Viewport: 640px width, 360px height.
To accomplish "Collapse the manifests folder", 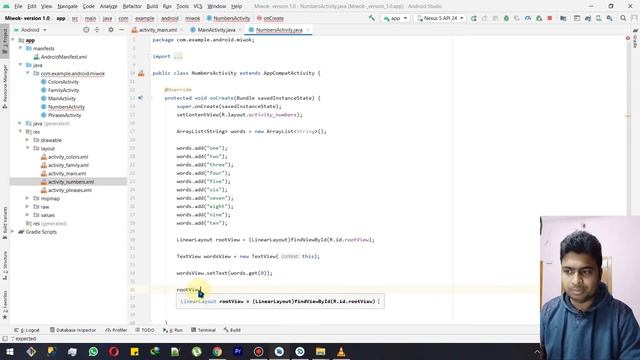I will pyautogui.click(x=20, y=48).
